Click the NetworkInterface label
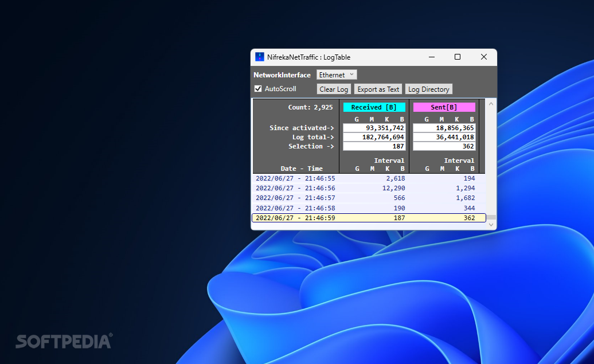 pos(282,75)
